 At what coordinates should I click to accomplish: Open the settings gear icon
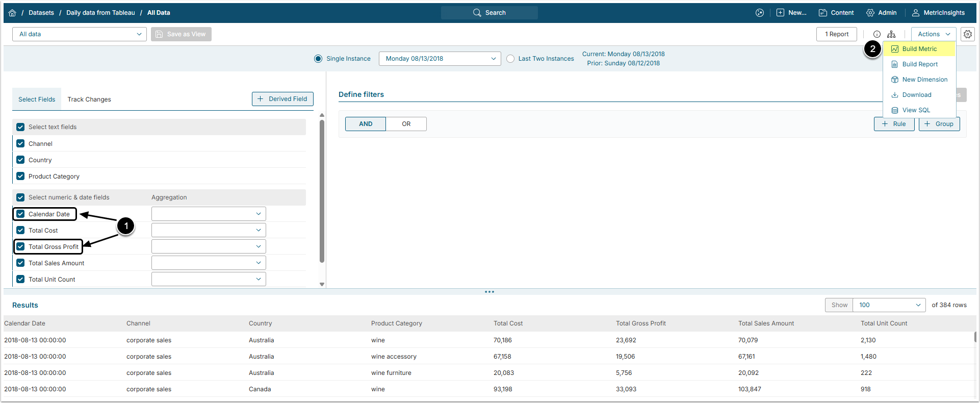coord(967,34)
